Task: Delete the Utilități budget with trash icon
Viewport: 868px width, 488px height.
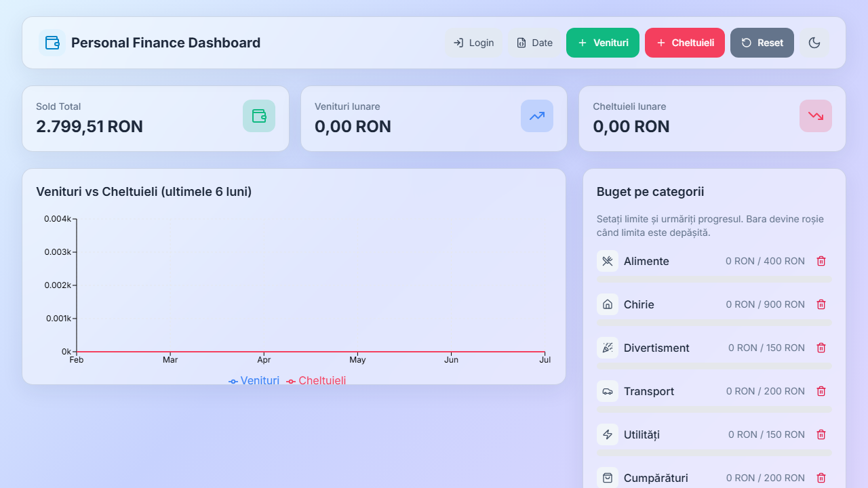Action: pyautogui.click(x=821, y=434)
